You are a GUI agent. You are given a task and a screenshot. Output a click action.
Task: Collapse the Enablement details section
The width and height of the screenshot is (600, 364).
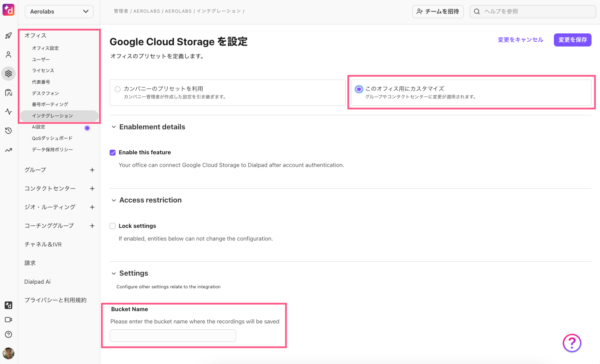tap(113, 127)
